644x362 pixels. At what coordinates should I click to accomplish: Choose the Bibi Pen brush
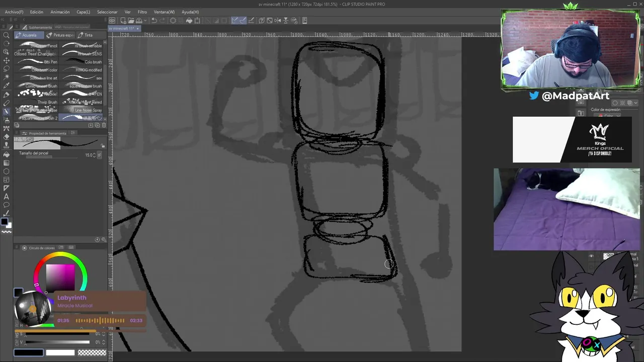coord(36,62)
